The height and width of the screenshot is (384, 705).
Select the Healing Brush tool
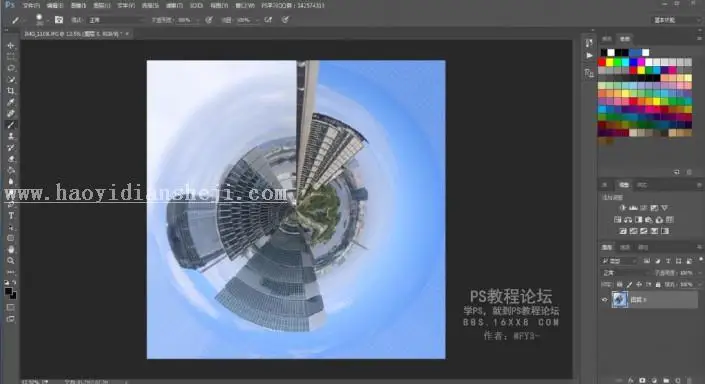tap(11, 113)
